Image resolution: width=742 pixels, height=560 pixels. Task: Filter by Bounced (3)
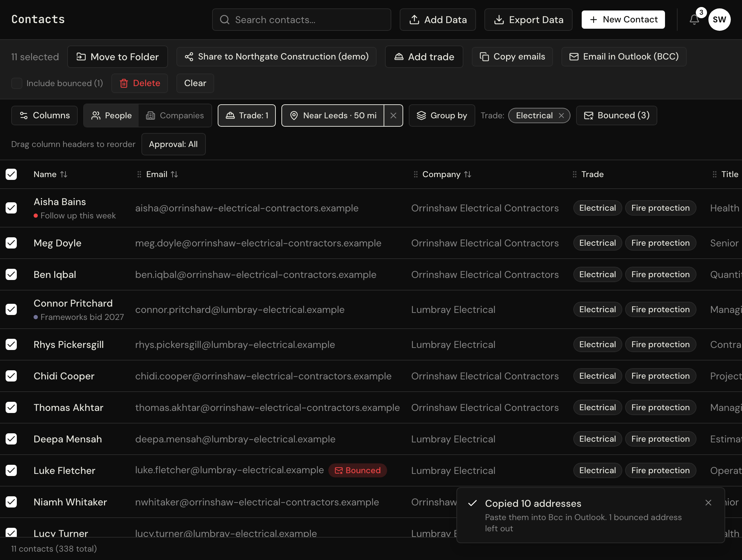pos(616,115)
